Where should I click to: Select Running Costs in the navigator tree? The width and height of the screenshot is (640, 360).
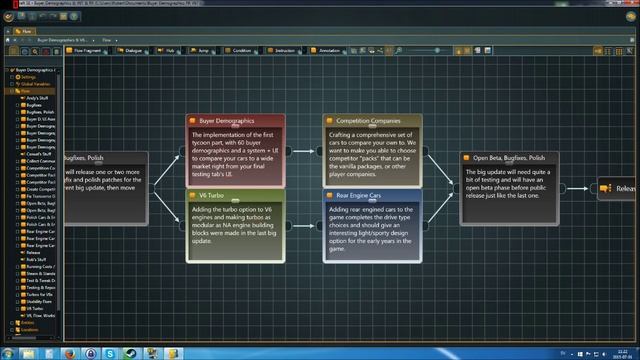(40, 267)
